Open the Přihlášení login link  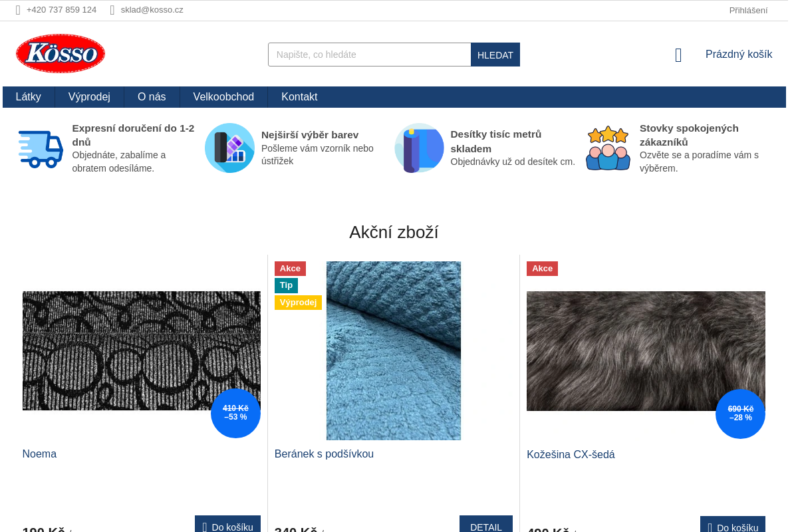(x=748, y=10)
